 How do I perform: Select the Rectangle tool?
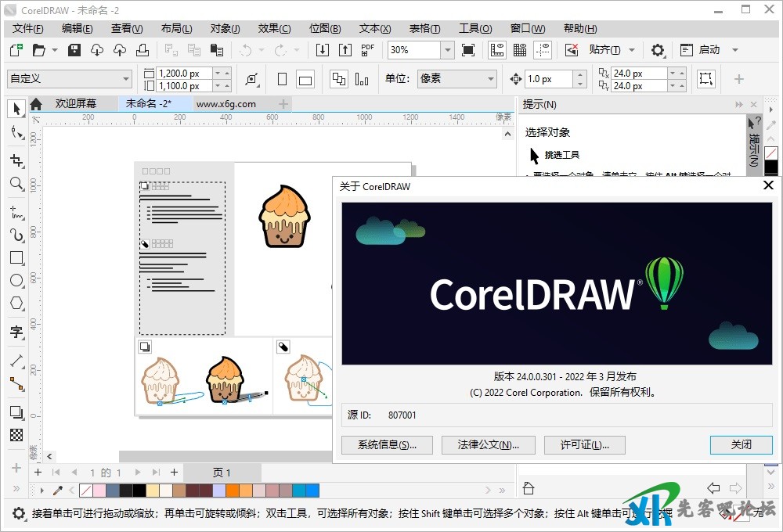(16, 257)
